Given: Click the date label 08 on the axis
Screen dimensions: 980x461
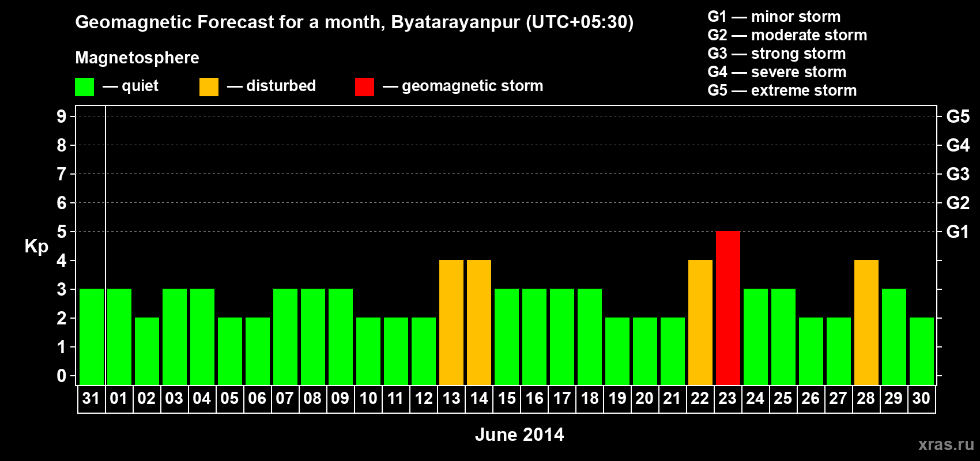Looking at the screenshot, I should [312, 398].
